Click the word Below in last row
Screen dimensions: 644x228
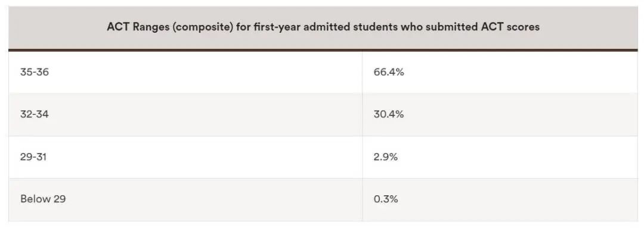click(35, 199)
